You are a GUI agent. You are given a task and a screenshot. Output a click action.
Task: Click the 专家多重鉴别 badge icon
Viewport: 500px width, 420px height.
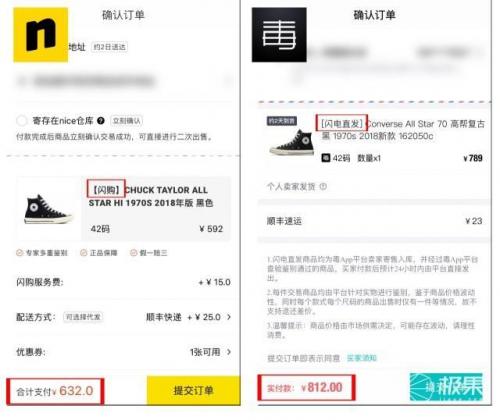point(19,253)
